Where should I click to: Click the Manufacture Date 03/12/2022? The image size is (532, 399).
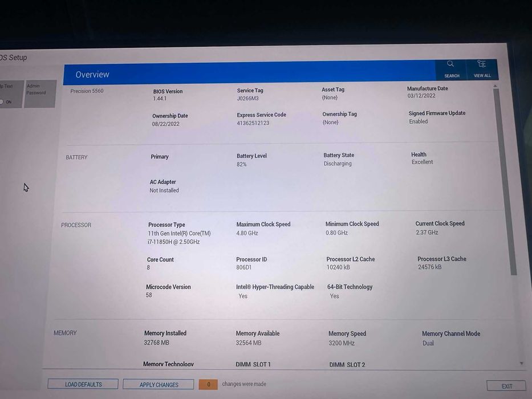coord(421,96)
